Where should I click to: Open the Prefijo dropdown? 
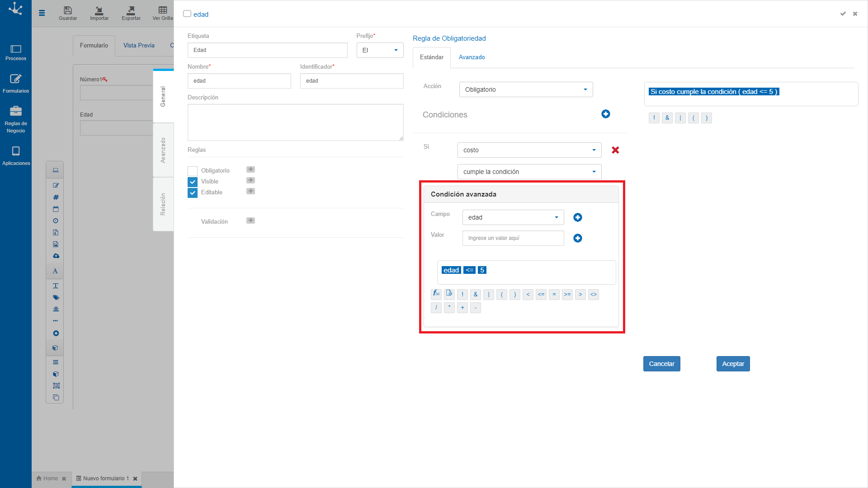[x=380, y=50]
